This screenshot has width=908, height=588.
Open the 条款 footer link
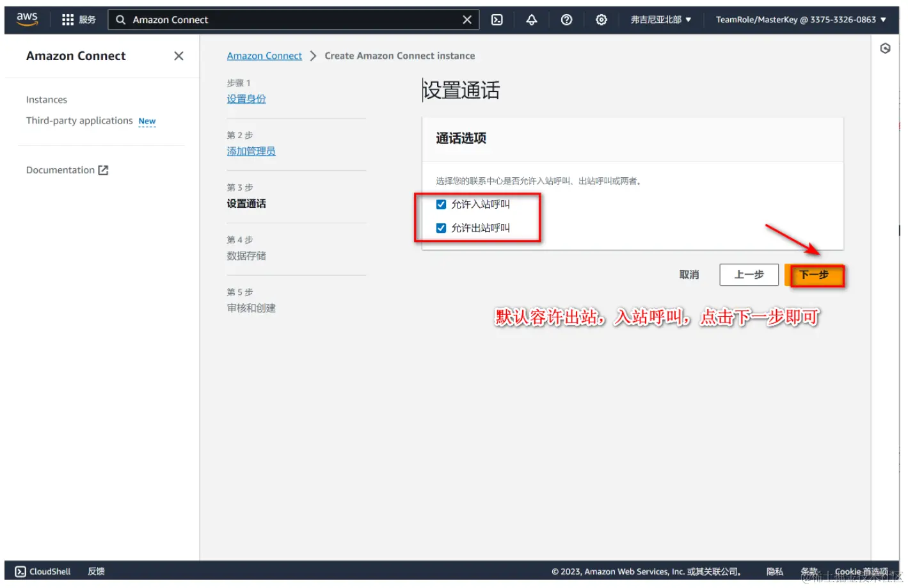(x=809, y=571)
